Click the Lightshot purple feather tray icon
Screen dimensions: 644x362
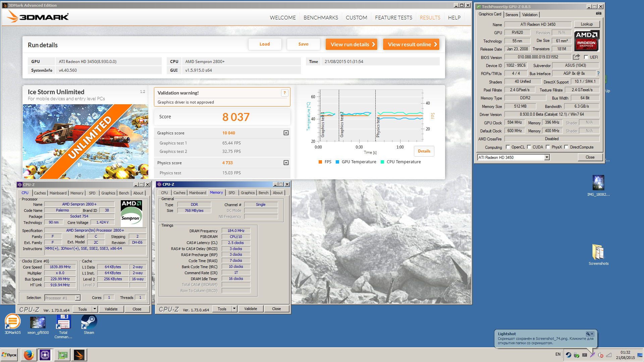coord(592,355)
